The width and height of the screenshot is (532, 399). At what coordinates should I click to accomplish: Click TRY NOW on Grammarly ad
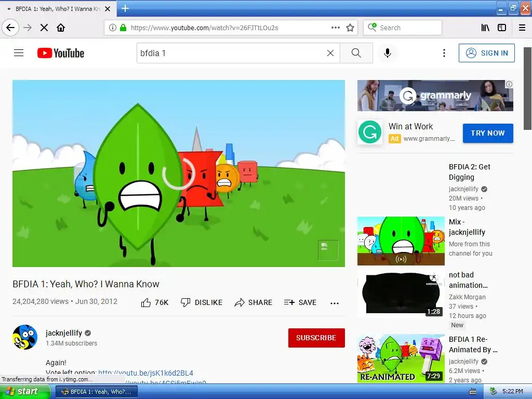pos(487,133)
